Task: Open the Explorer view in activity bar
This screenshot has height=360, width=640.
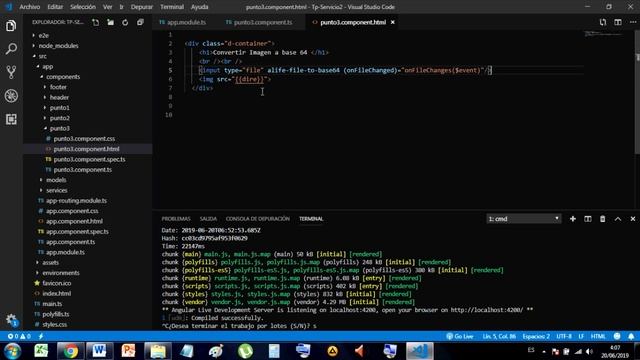Action: (11, 26)
